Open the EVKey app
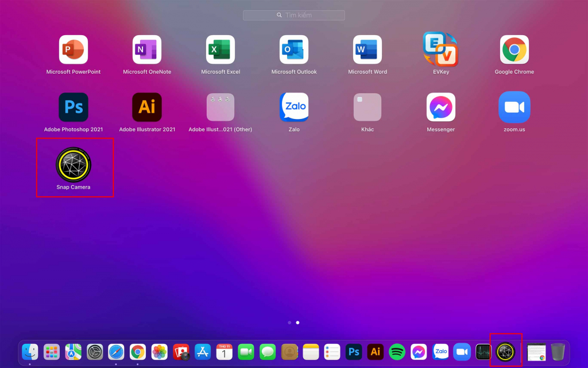This screenshot has height=368, width=588. [440, 49]
